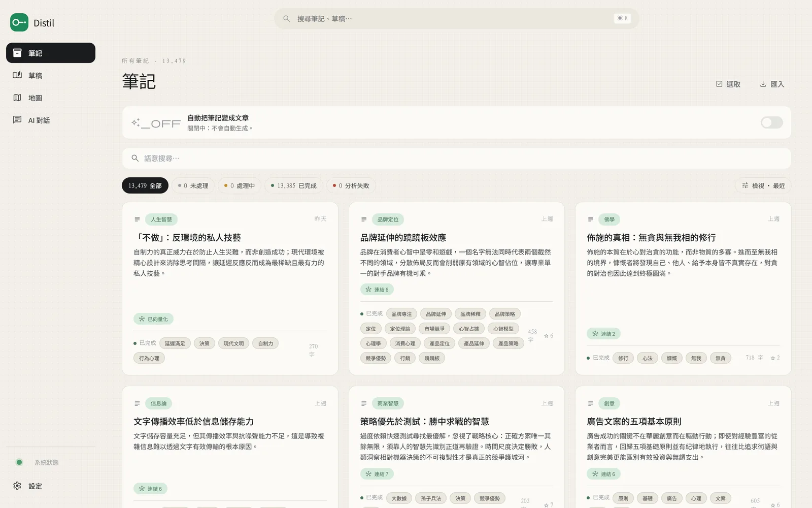
Task: Click the 人生智慧 category tag
Action: [x=161, y=219]
